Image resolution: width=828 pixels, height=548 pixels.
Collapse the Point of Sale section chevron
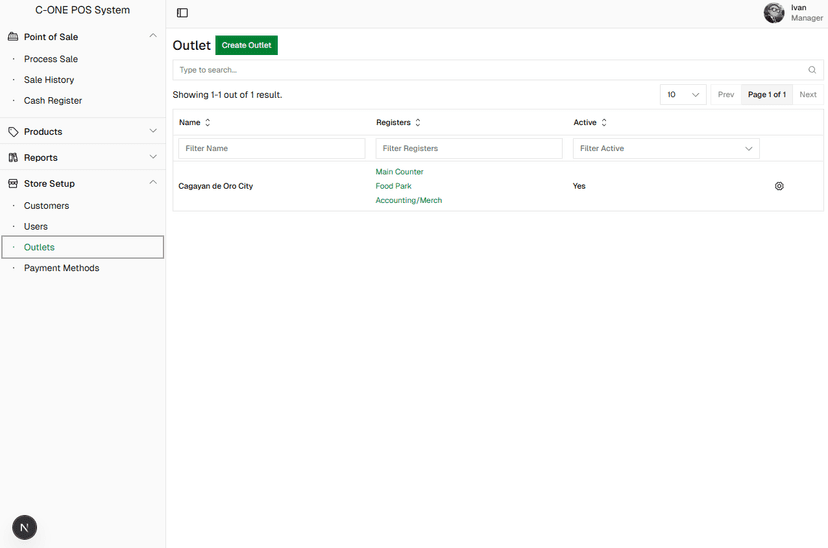pos(153,36)
